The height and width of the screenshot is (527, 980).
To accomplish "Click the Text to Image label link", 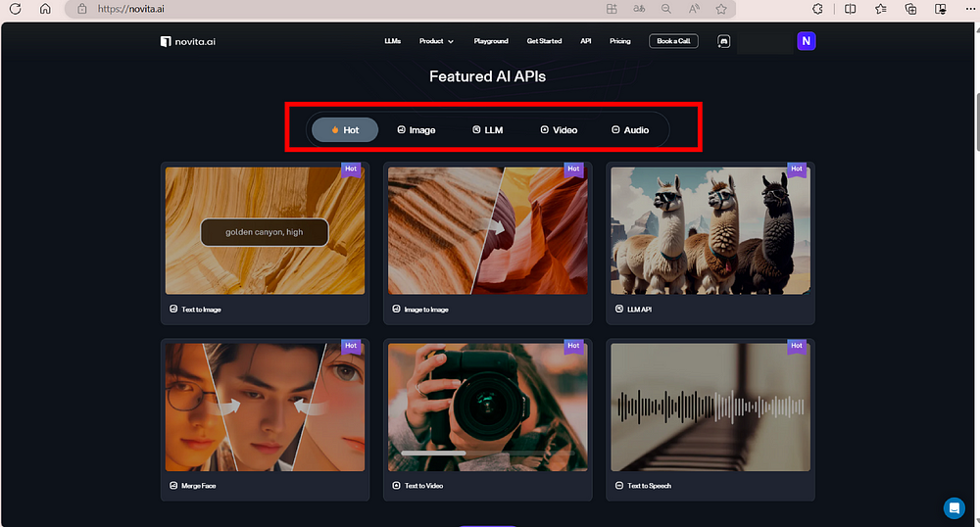I will 201,310.
